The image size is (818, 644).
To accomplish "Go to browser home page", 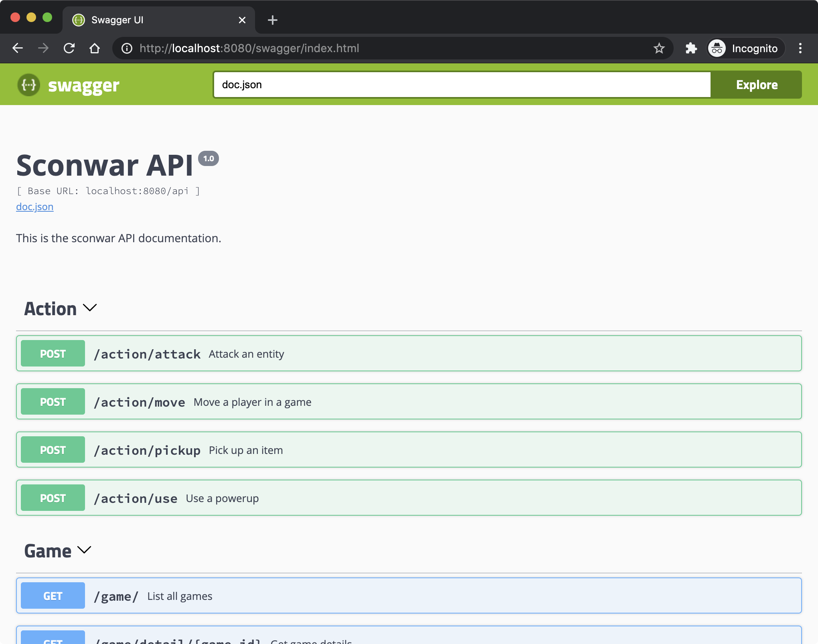I will pyautogui.click(x=95, y=49).
